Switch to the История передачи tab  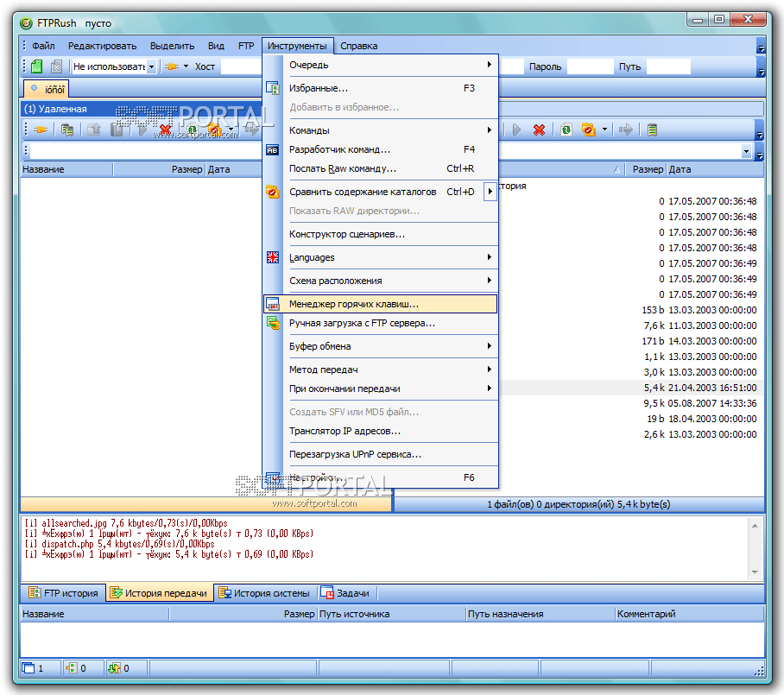click(160, 593)
